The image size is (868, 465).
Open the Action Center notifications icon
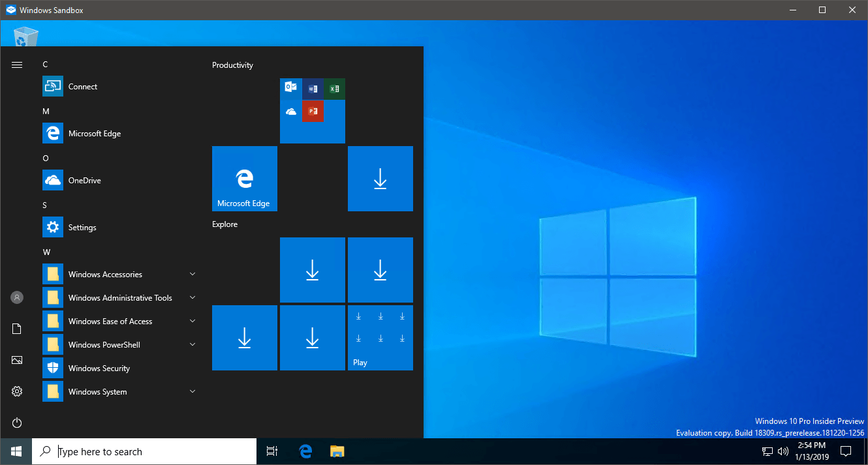coord(846,451)
